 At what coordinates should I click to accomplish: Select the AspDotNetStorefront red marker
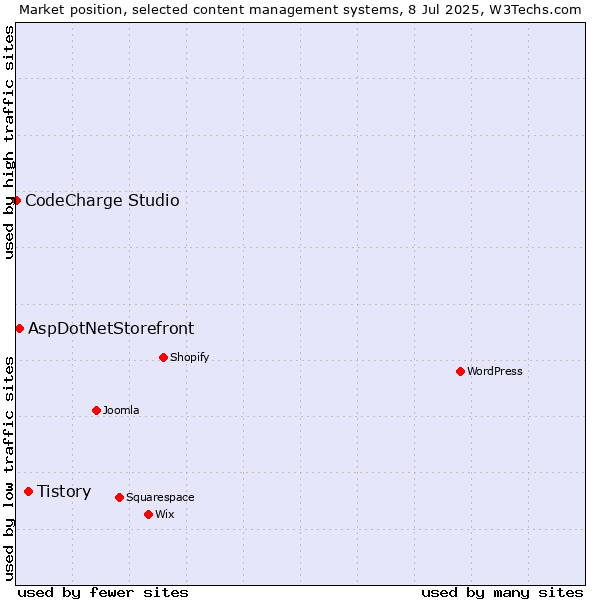(20, 329)
